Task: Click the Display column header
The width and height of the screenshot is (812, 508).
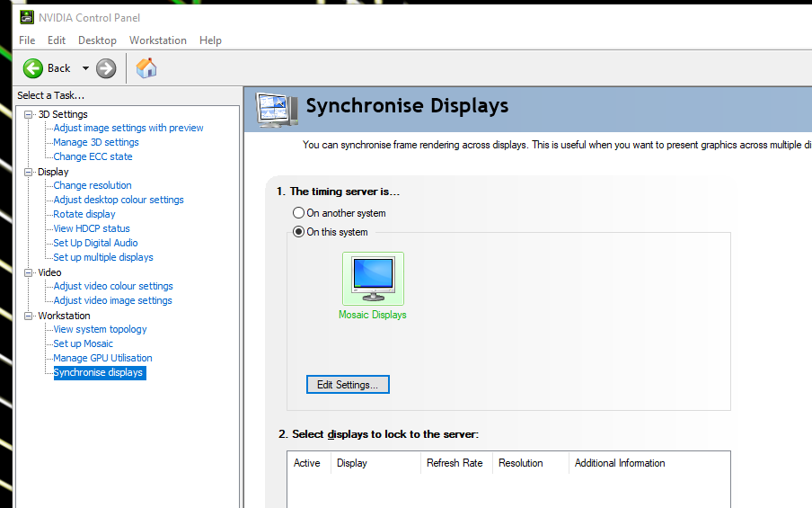Action: (x=375, y=463)
